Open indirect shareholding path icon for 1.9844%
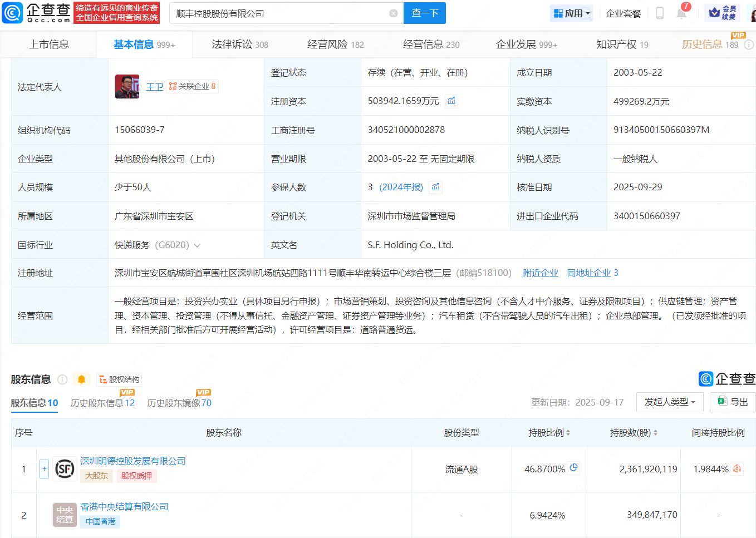 737,469
